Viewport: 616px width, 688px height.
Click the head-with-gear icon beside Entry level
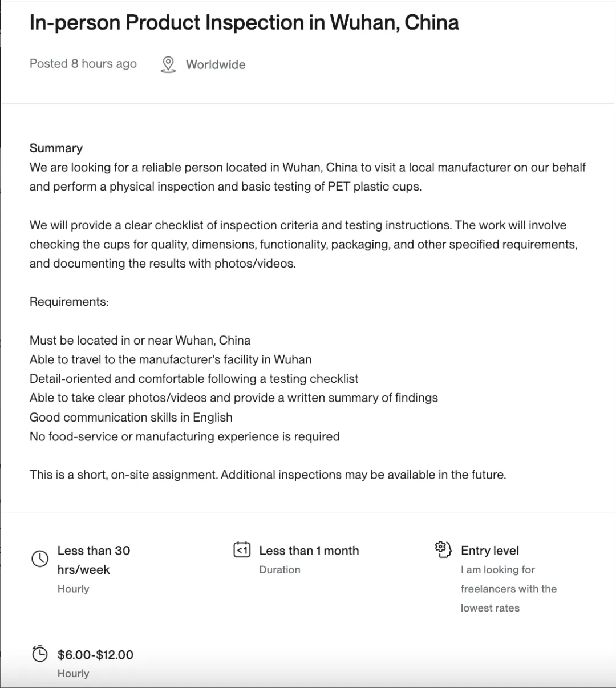pyautogui.click(x=443, y=549)
